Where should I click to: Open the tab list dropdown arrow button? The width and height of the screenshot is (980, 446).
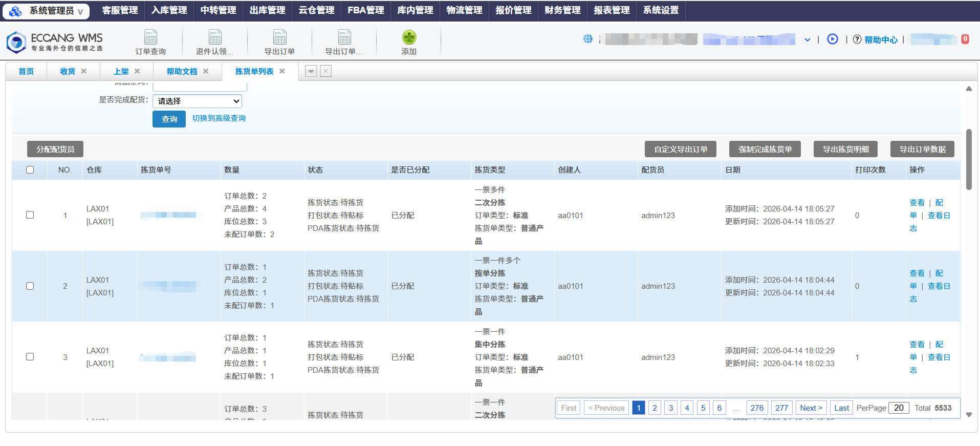(x=311, y=71)
